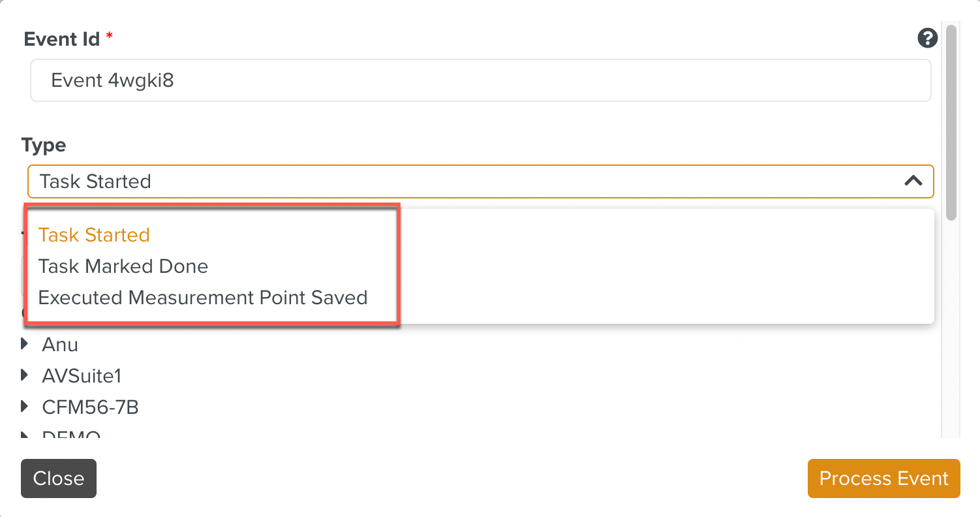The height and width of the screenshot is (517, 980).
Task: Expand the CFM56-7B tree node
Action: pyautogui.click(x=24, y=406)
